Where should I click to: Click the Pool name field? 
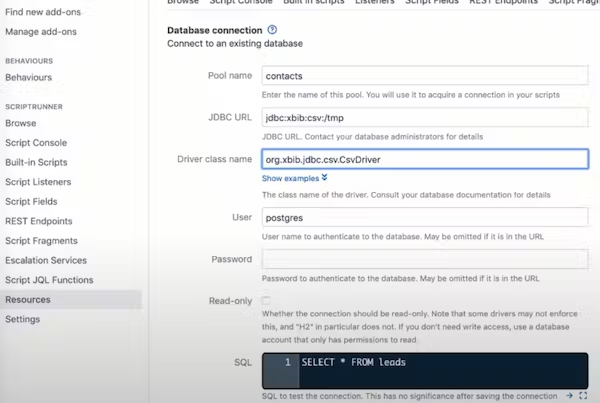click(425, 75)
